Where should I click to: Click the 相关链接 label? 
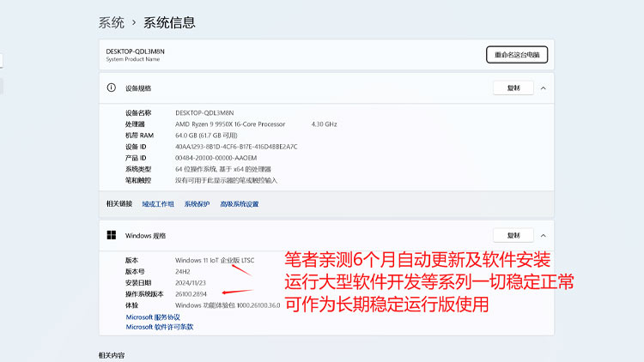[119, 203]
